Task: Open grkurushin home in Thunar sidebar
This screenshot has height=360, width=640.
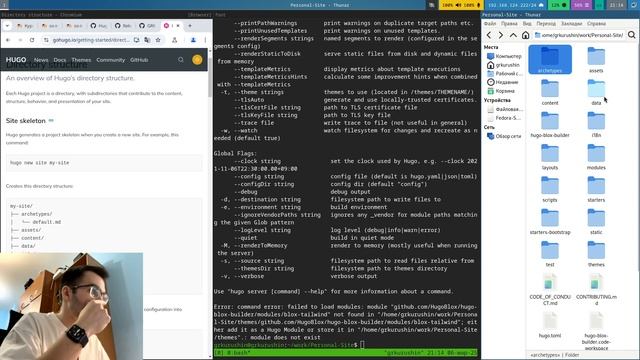Action: [504, 65]
